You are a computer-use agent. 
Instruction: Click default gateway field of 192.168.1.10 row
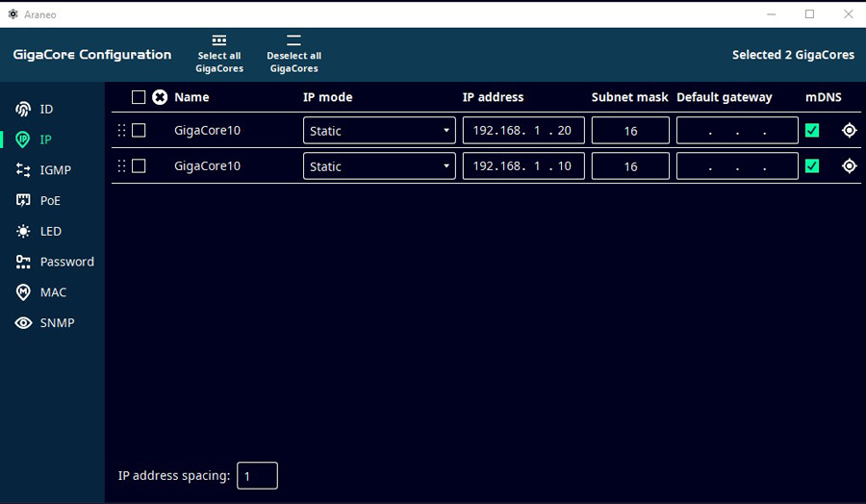(x=737, y=165)
